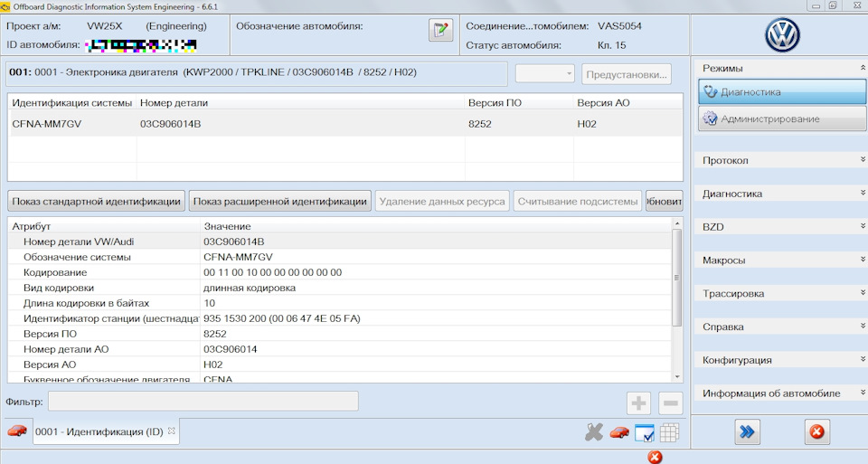This screenshot has width=868, height=464.
Task: Click the VAS5054 connection value
Action: 619,26
